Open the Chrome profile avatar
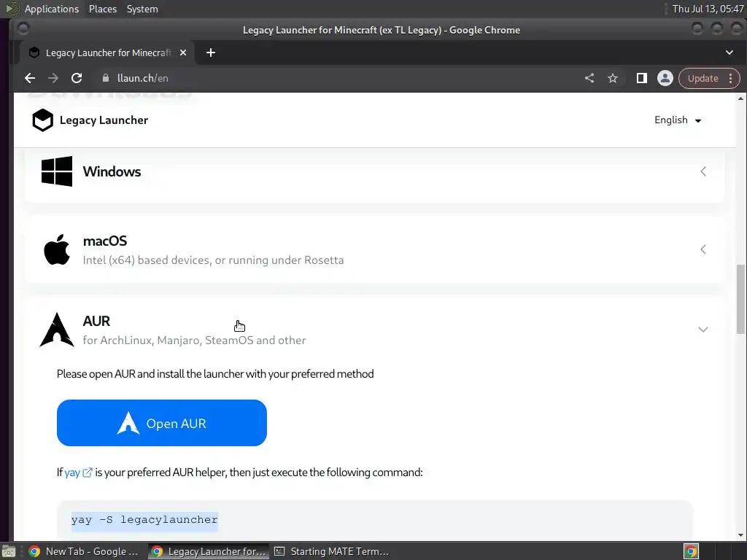 665,78
